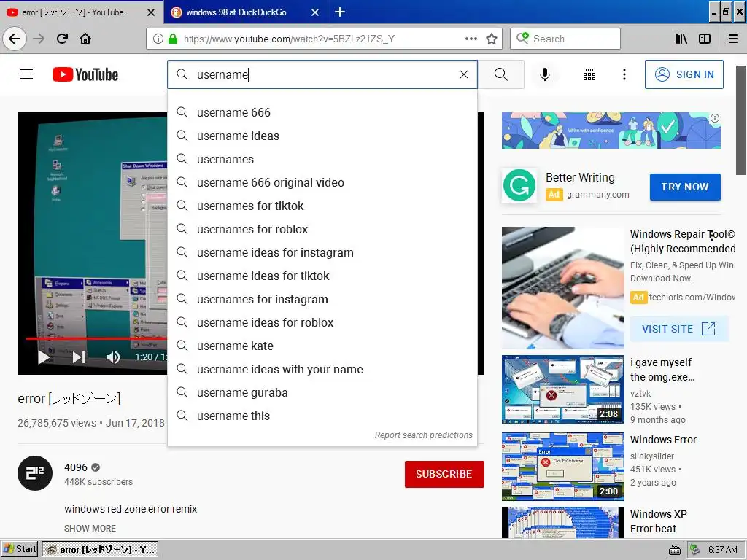Click the YouTube logo
Viewport: 747px width, 560px height.
(85, 74)
